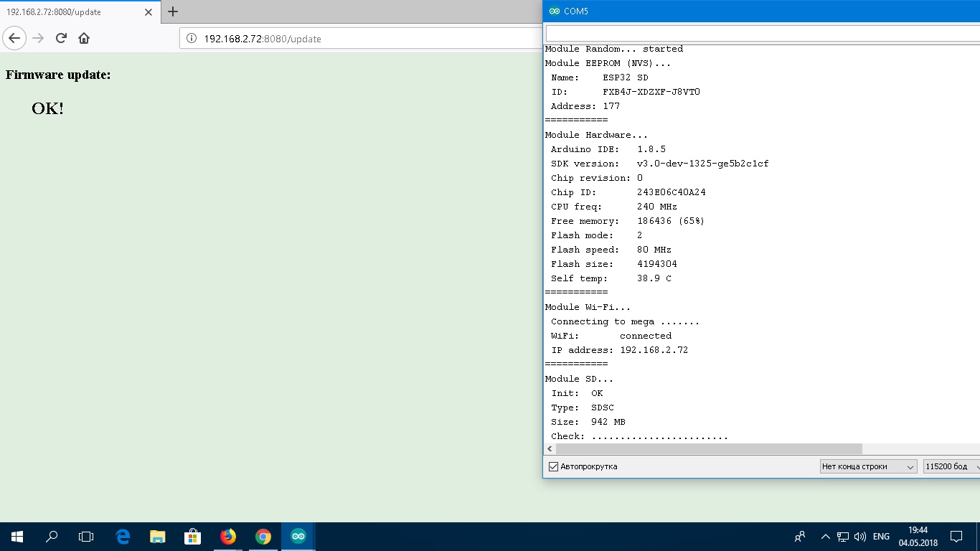Click the browser Back arrow button
Image resolution: width=980 pixels, height=551 pixels.
pyautogui.click(x=14, y=38)
